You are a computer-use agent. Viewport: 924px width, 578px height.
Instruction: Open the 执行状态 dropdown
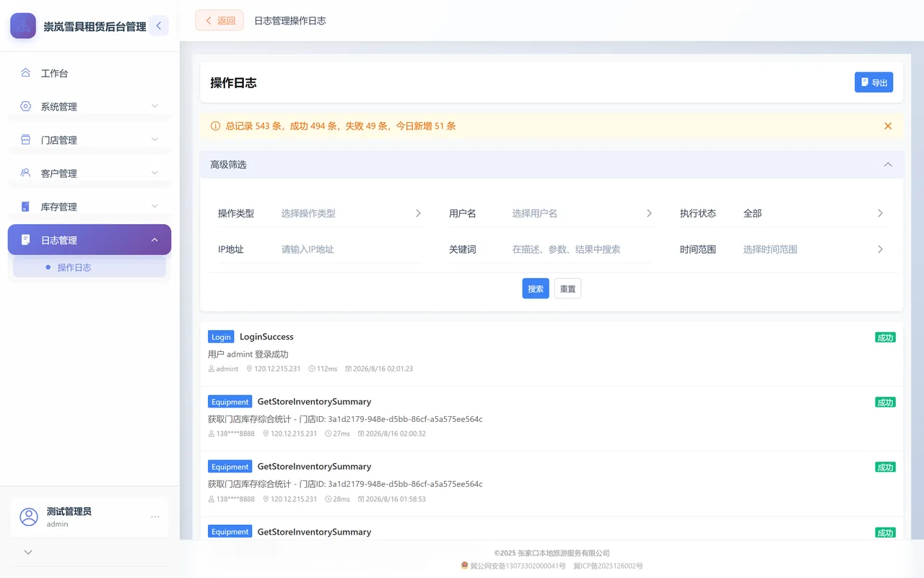coord(814,213)
